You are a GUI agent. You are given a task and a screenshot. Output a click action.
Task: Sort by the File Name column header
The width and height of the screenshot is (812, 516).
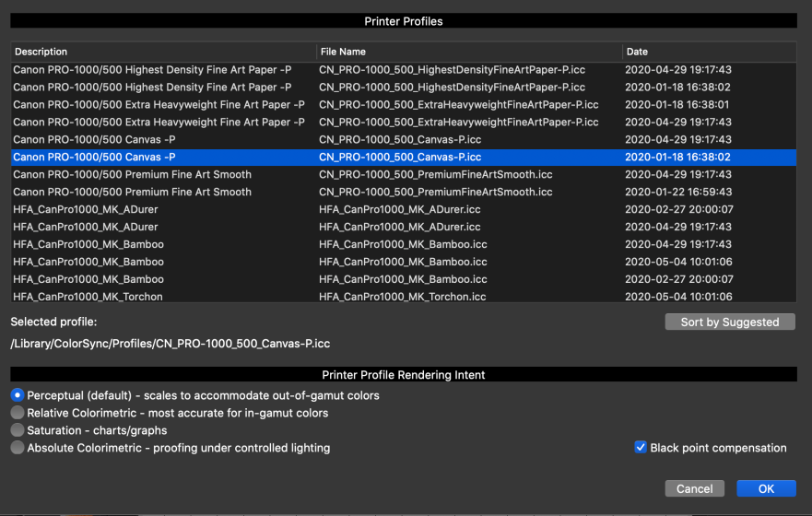pos(469,52)
